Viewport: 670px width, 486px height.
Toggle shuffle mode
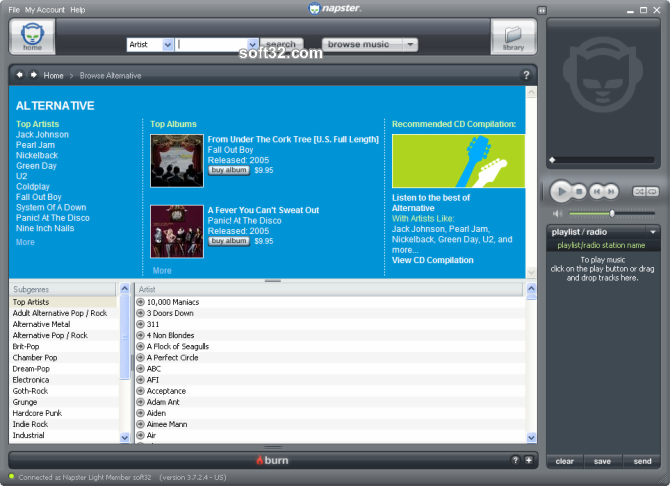coord(639,191)
